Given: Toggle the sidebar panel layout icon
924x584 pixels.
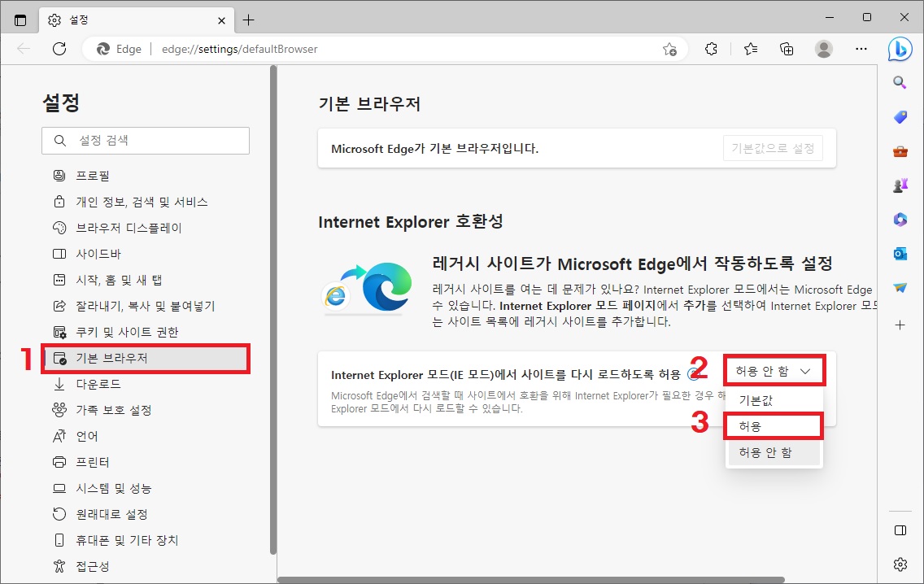Looking at the screenshot, I should [x=900, y=530].
